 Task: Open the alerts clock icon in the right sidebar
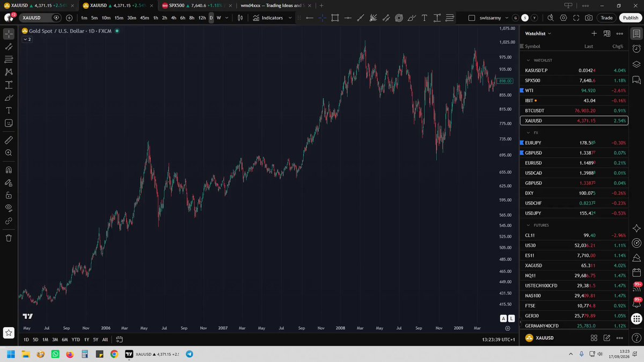click(x=636, y=49)
